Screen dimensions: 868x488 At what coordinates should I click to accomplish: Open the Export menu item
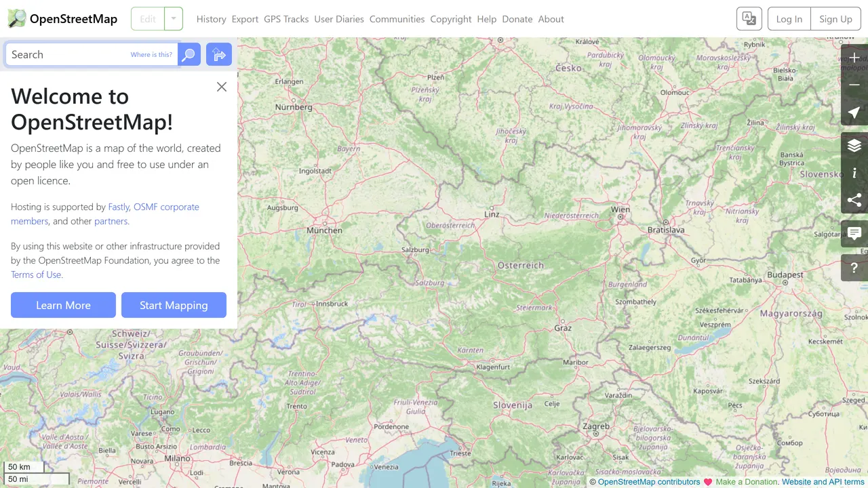245,19
